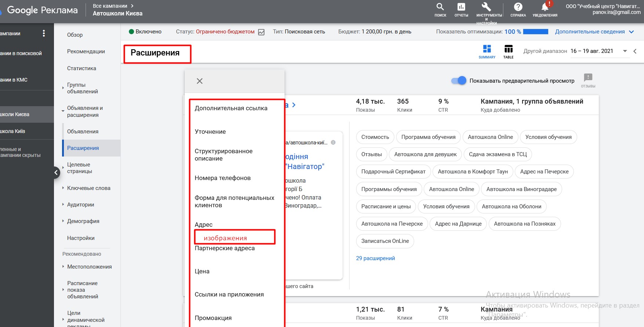The image size is (644, 327).
Task: Expand Целевые страницы menu item
Action: point(63,168)
